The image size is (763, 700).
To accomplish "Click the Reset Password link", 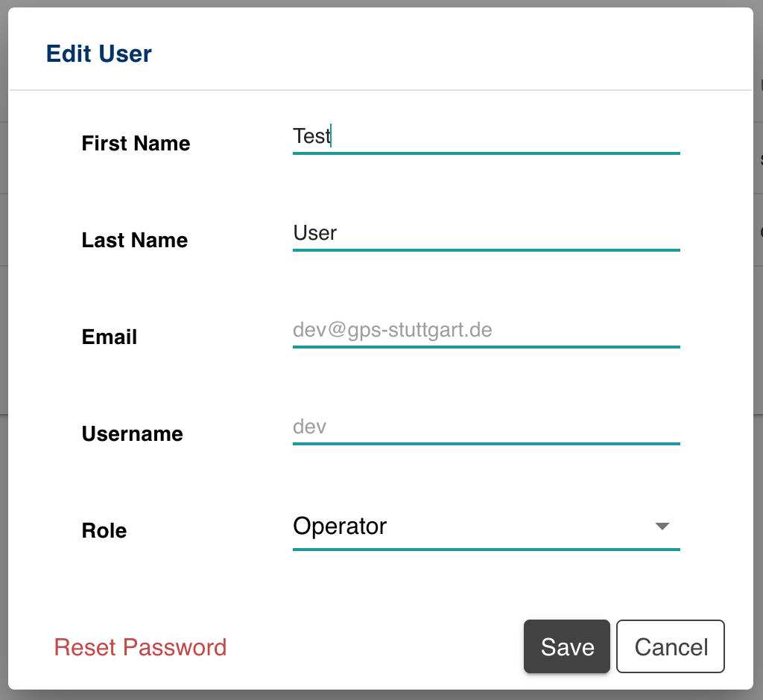I will coord(140,647).
